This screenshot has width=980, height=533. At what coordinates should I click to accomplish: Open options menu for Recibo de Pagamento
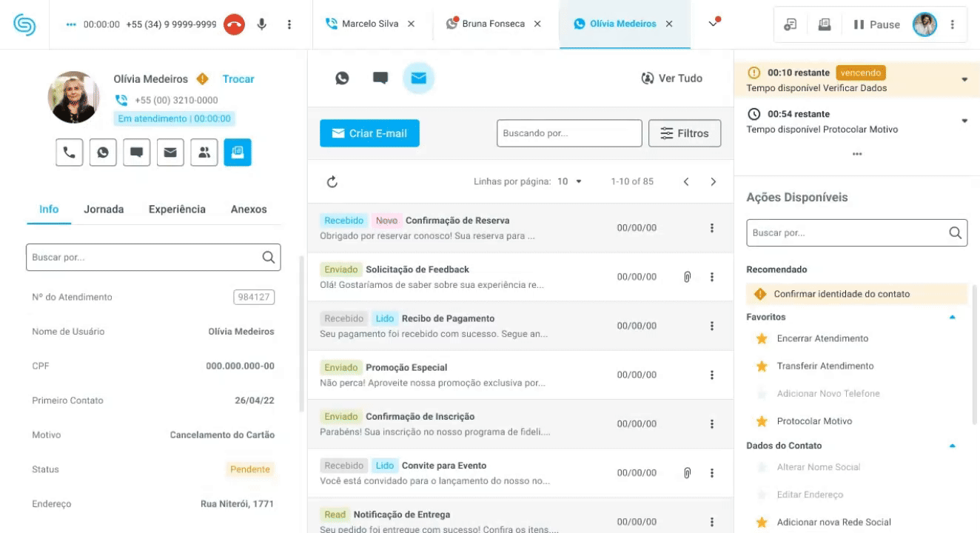coord(712,326)
